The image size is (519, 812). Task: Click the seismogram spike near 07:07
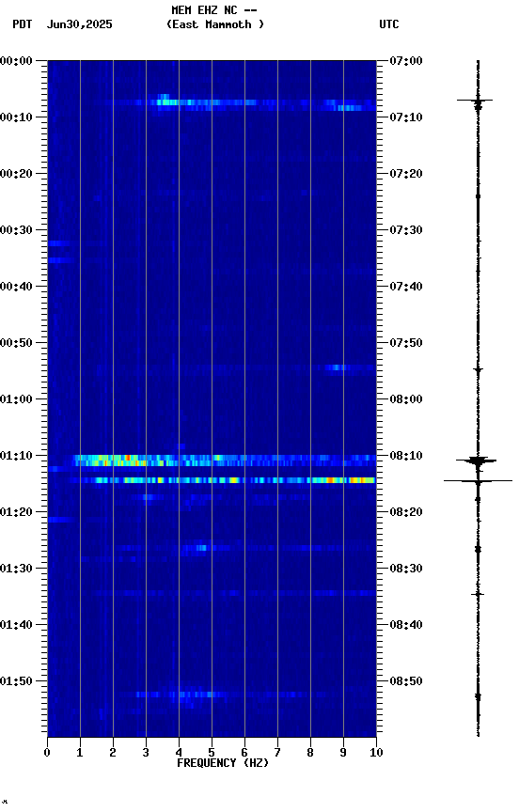pos(476,101)
